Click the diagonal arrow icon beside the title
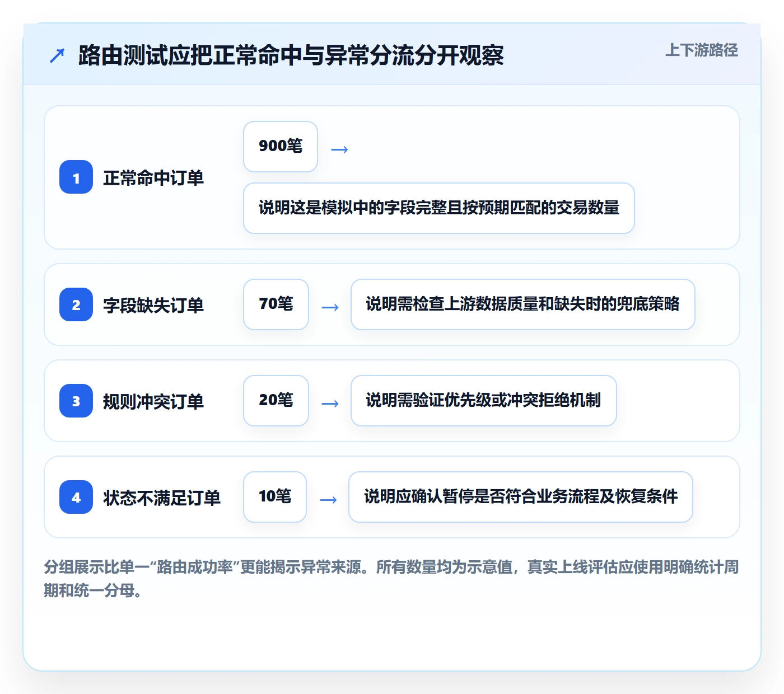 coord(57,55)
